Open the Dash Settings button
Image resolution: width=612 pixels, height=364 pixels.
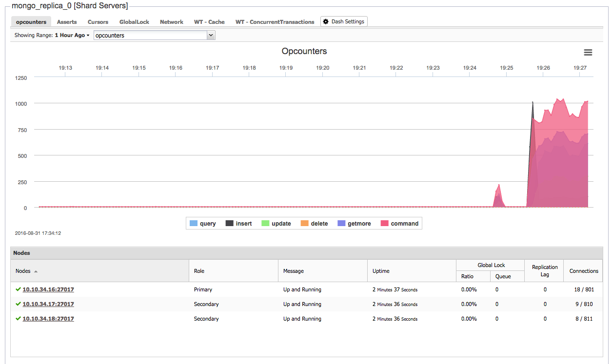(x=344, y=21)
